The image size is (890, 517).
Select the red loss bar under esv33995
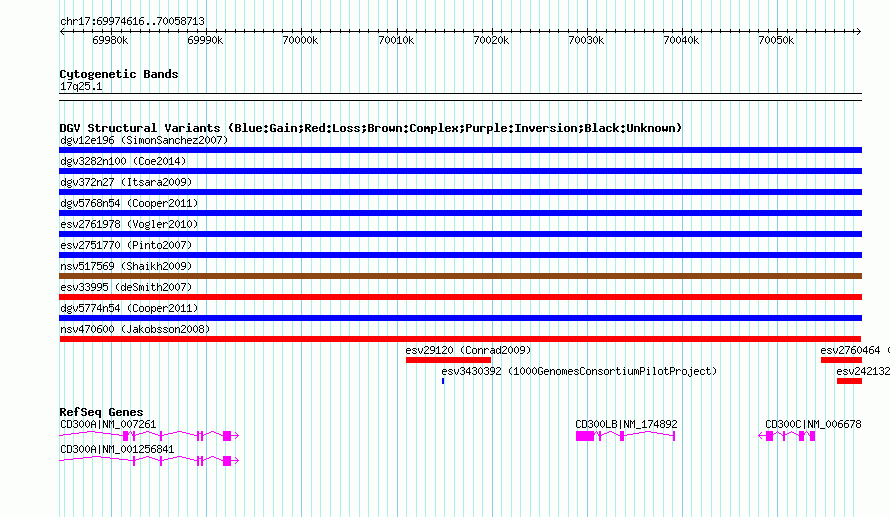(x=460, y=297)
